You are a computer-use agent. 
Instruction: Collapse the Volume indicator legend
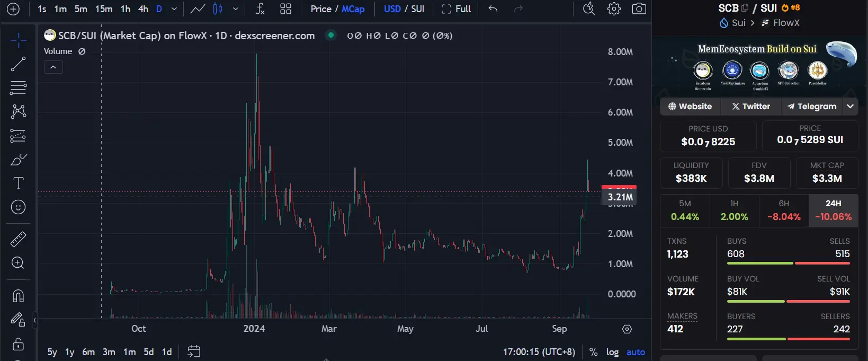pos(53,67)
